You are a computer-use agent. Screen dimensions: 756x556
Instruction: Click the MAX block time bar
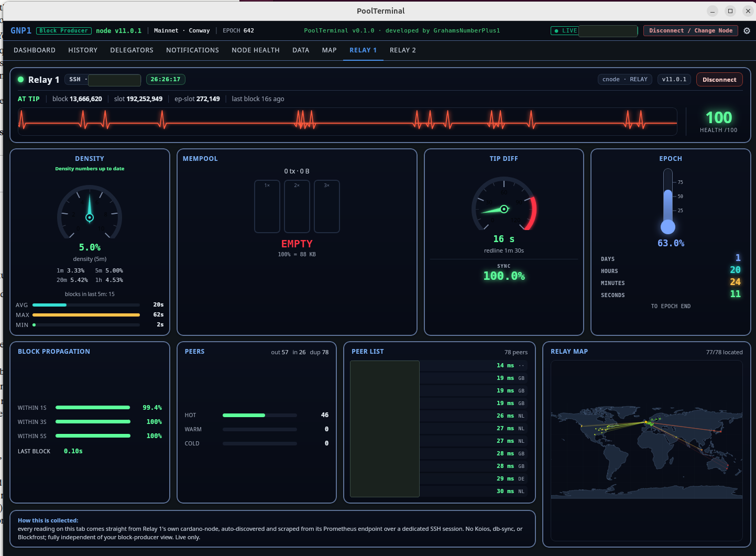(86, 315)
